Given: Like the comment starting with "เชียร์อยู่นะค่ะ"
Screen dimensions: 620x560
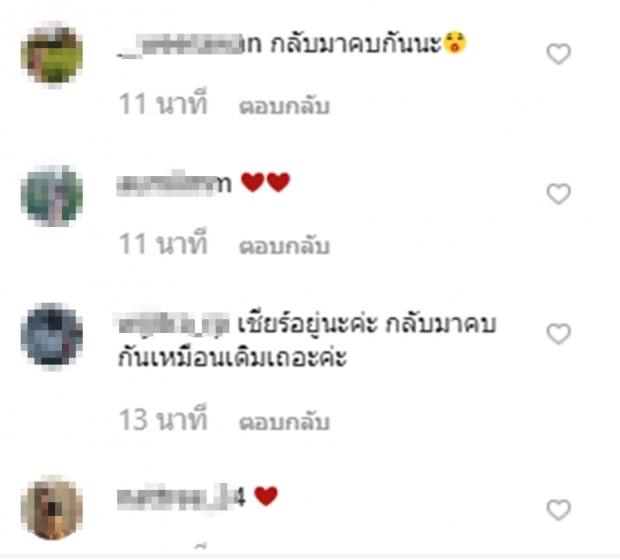Looking at the screenshot, I should [x=558, y=334].
